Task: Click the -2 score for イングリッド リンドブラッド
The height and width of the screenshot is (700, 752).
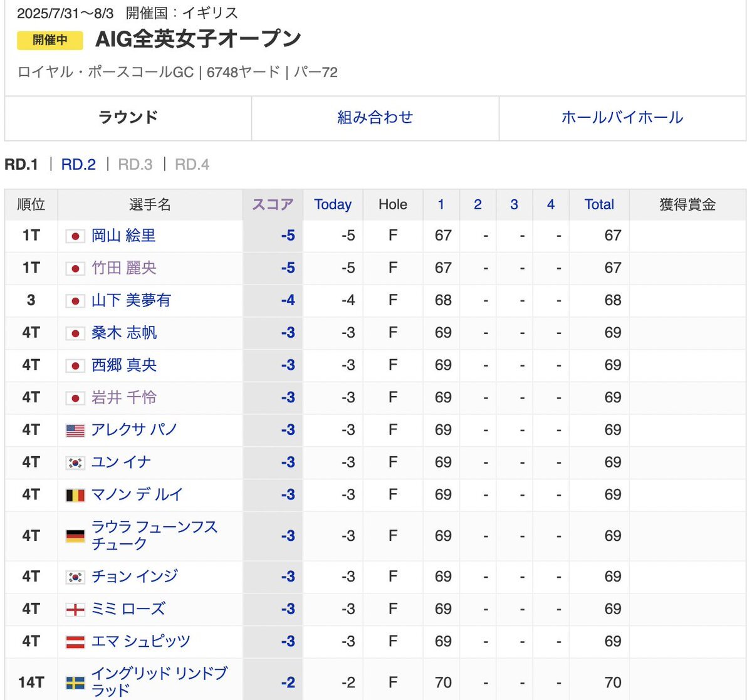Action: click(288, 682)
